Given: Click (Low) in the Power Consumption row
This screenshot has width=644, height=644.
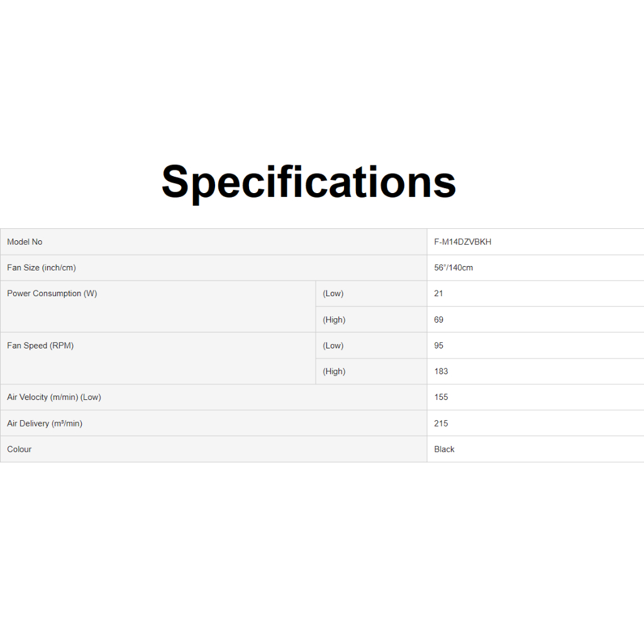Looking at the screenshot, I should [x=333, y=294].
